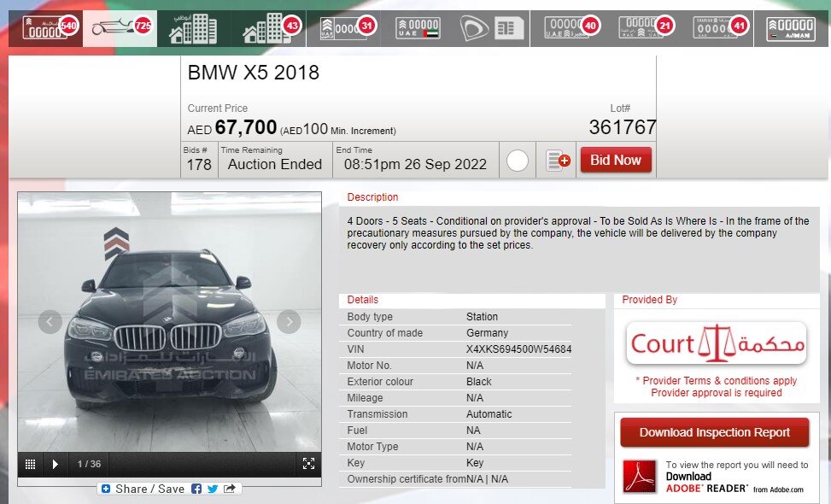View the gallery in fullscreen
The image size is (831, 504).
(308, 464)
